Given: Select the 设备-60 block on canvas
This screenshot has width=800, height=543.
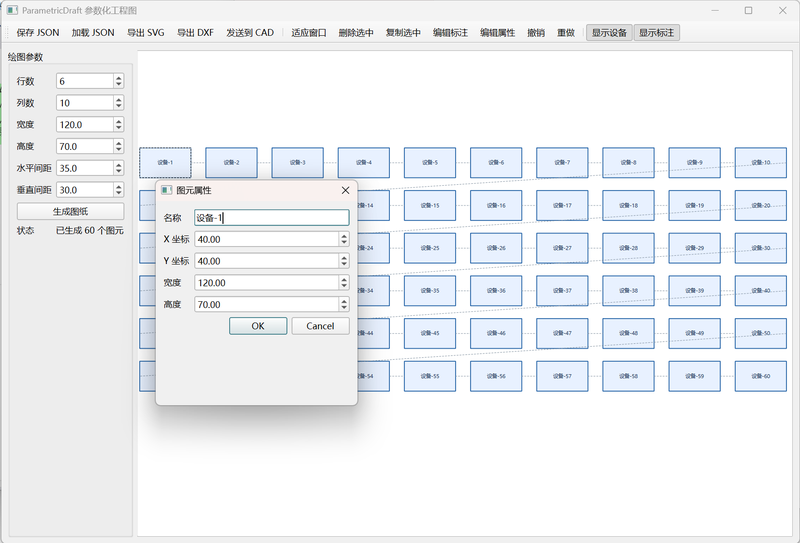Looking at the screenshot, I should [761, 376].
